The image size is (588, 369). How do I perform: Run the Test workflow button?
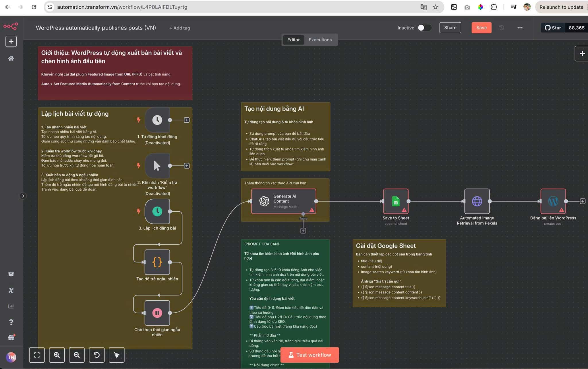(x=310, y=355)
